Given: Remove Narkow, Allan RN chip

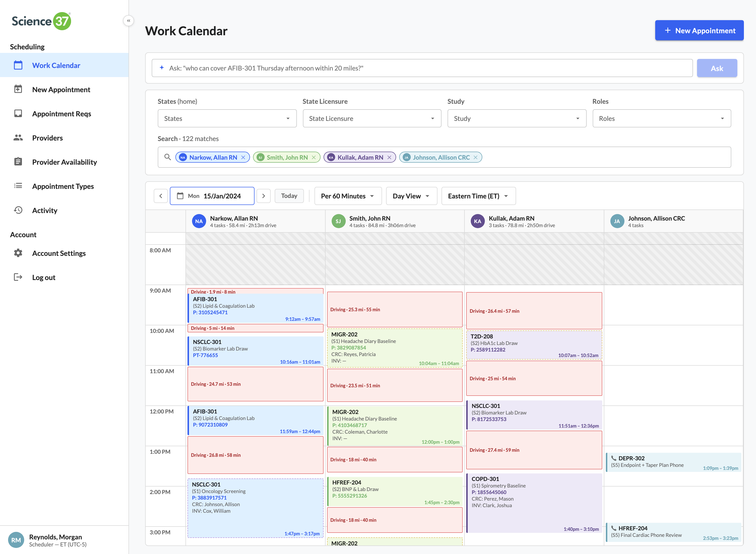Looking at the screenshot, I should coord(243,157).
